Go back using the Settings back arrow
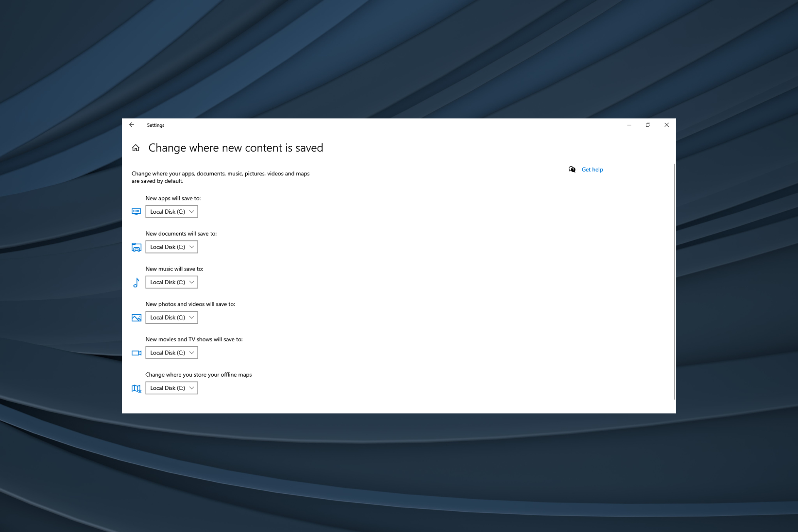The height and width of the screenshot is (532, 798). click(132, 125)
